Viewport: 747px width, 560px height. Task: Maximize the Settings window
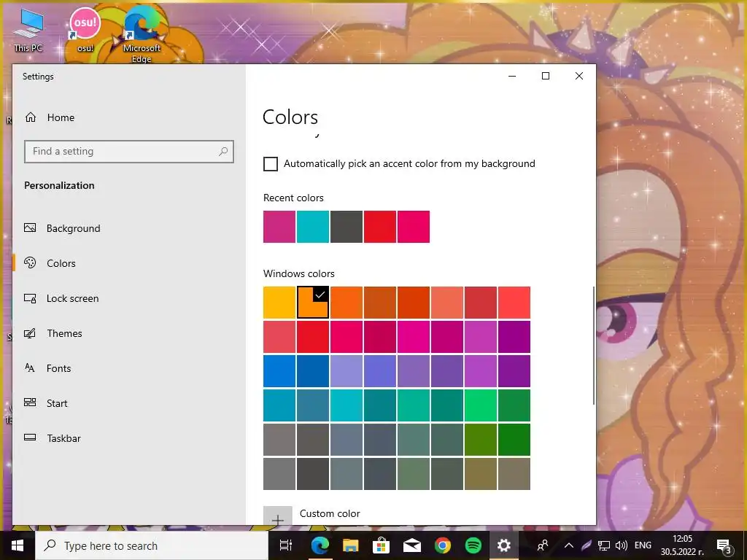546,76
